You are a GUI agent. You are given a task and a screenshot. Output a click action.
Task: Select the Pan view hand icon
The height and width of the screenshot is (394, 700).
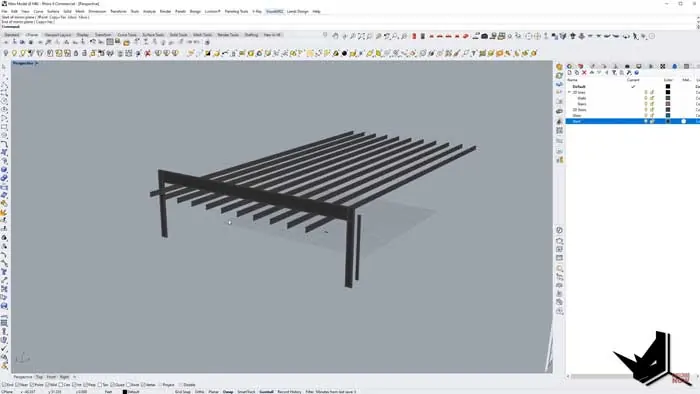click(x=335, y=36)
